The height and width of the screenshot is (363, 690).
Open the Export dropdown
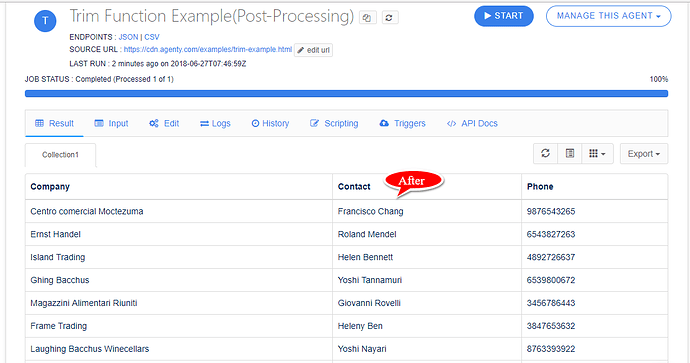[x=644, y=154]
